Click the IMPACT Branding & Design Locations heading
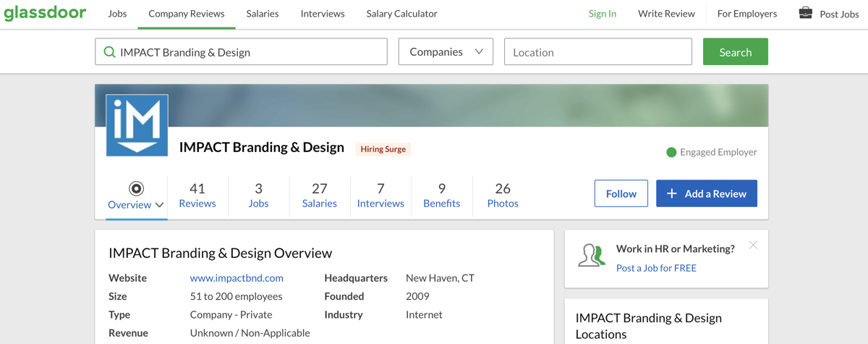 pyautogui.click(x=649, y=326)
